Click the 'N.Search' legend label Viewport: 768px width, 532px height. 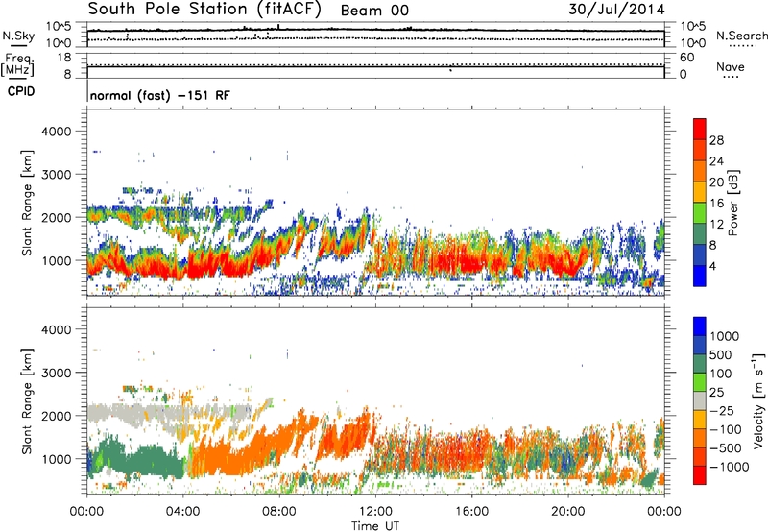(x=741, y=36)
